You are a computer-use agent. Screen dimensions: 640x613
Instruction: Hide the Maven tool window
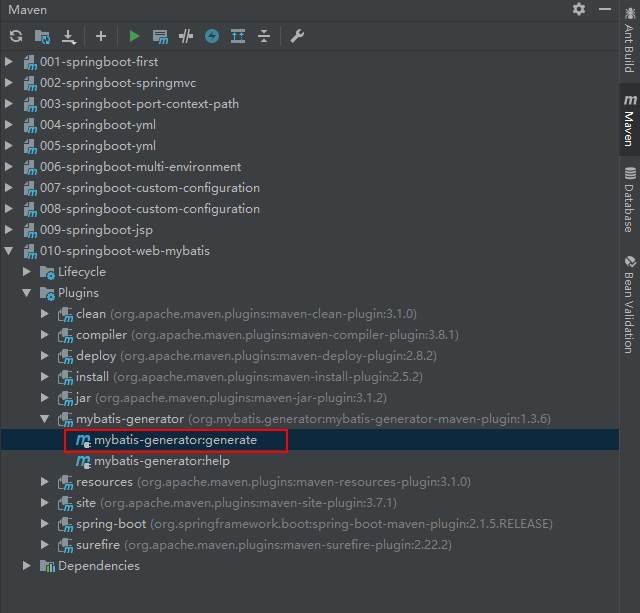tap(605, 9)
